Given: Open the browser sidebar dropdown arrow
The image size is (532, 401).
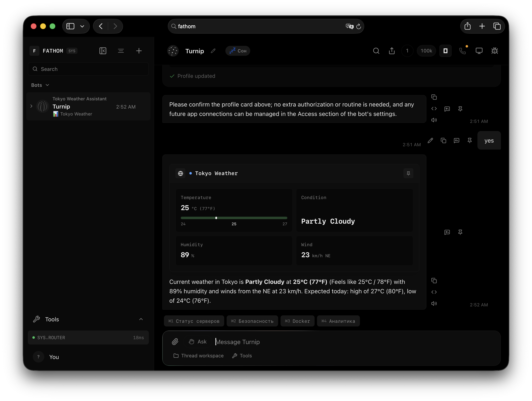Looking at the screenshot, I should point(82,26).
